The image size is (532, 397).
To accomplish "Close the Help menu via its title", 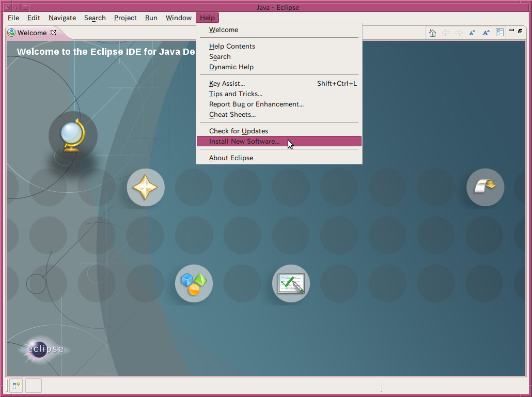I will click(207, 18).
